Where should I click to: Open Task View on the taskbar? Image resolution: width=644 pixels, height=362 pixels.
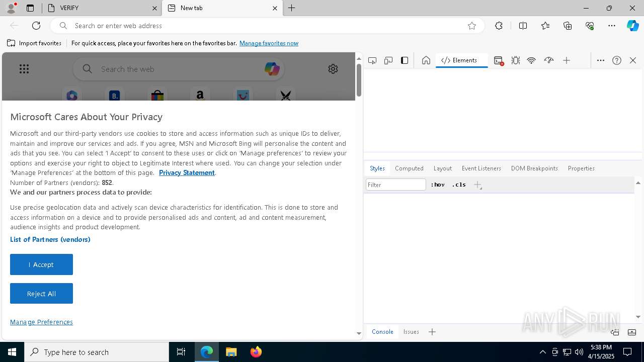pyautogui.click(x=181, y=352)
